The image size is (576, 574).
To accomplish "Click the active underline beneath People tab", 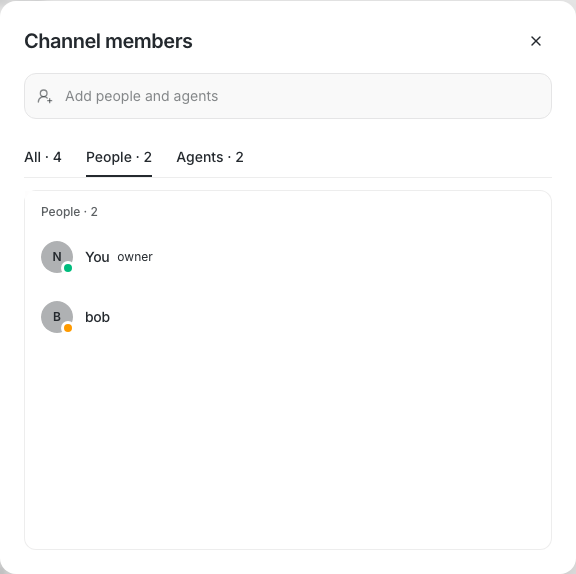I will click(x=119, y=176).
